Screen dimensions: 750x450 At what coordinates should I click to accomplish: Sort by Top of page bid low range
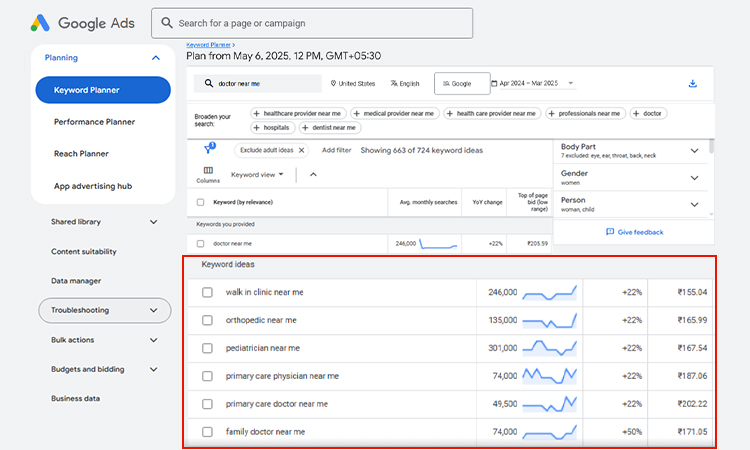(532, 202)
